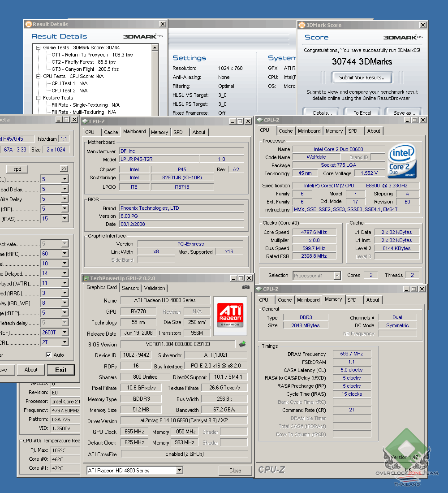Click the spd double-arrow button
Viewport: 448px width, 493px height.
coord(64,169)
